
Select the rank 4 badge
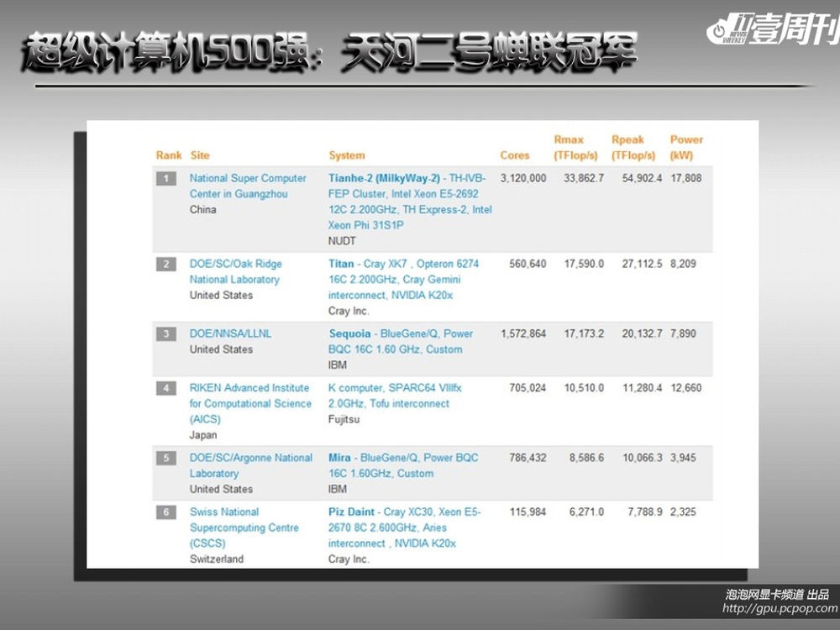pyautogui.click(x=166, y=388)
